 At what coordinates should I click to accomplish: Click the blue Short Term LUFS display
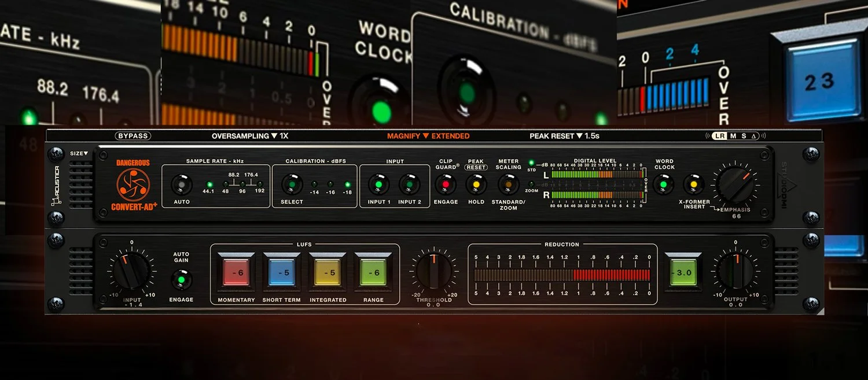(x=282, y=272)
